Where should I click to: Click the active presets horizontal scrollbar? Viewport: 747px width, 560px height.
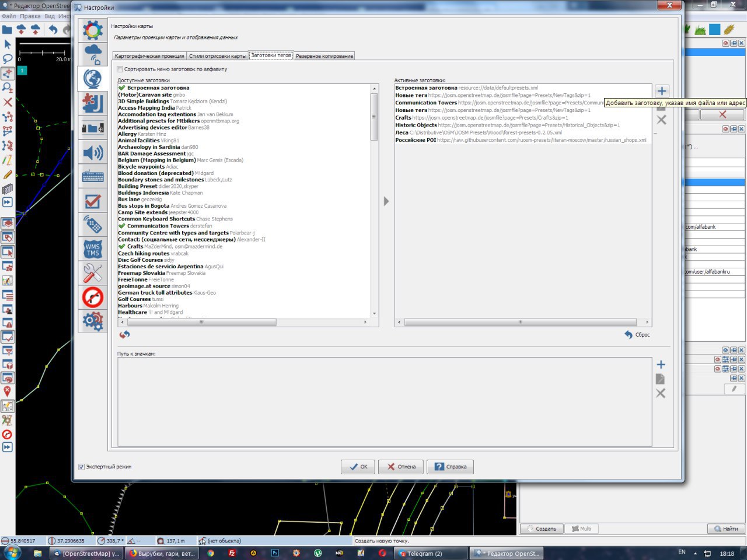520,322
